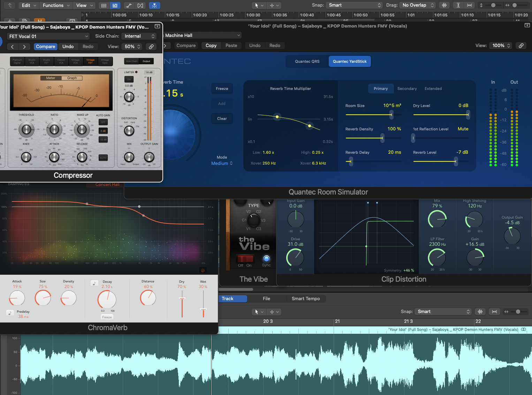
Task: Click the link icon in the Compressor header
Action: click(151, 47)
